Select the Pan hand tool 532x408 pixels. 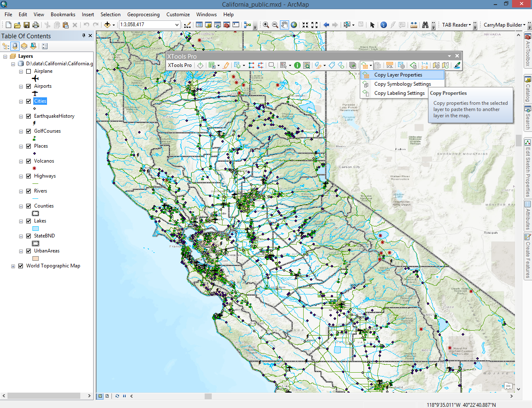(x=285, y=25)
